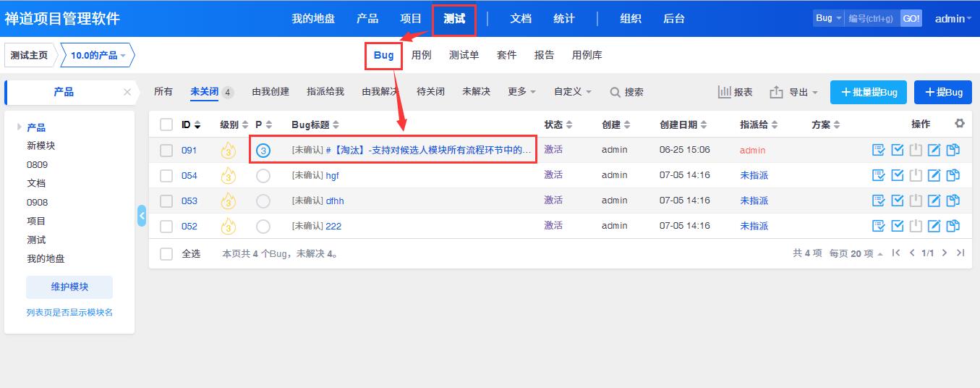Switch to the 用例 sub-tab
The height and width of the screenshot is (388, 980).
pos(422,55)
